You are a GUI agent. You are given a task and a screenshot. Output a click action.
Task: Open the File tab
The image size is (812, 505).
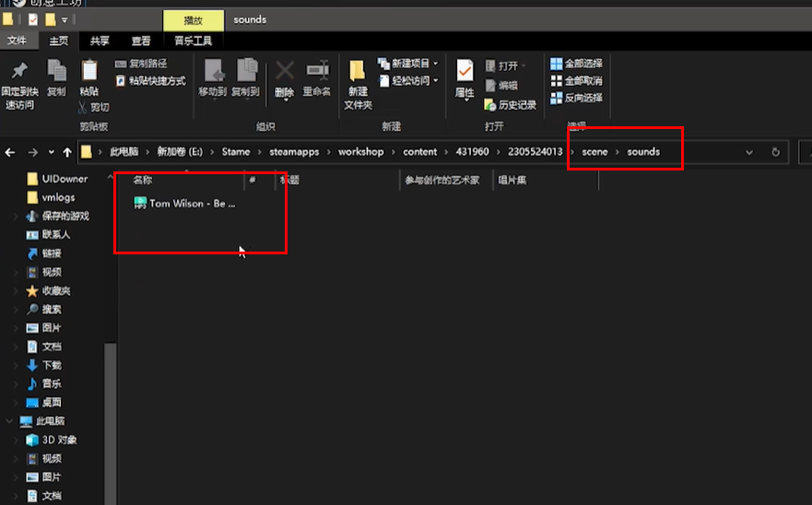pyautogui.click(x=18, y=41)
